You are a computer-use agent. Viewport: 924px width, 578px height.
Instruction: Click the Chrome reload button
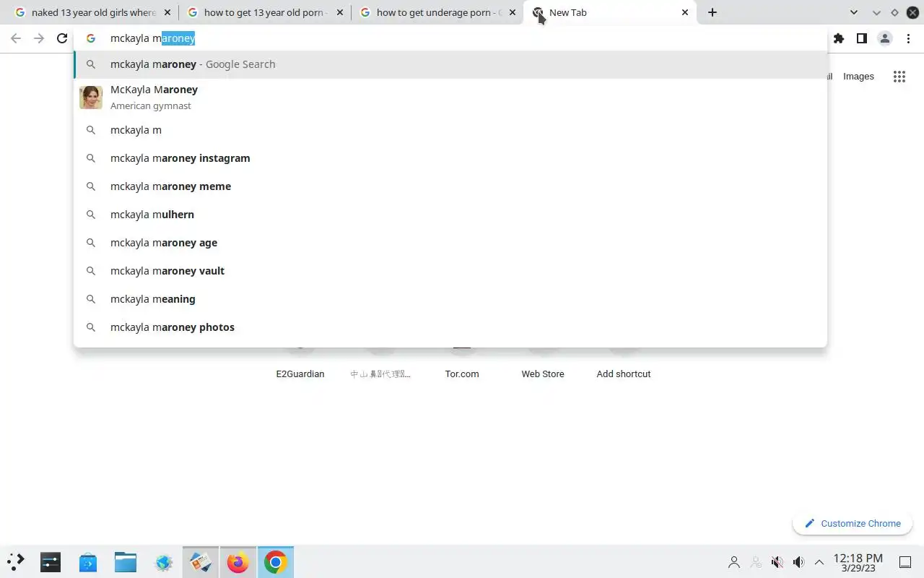pos(62,38)
